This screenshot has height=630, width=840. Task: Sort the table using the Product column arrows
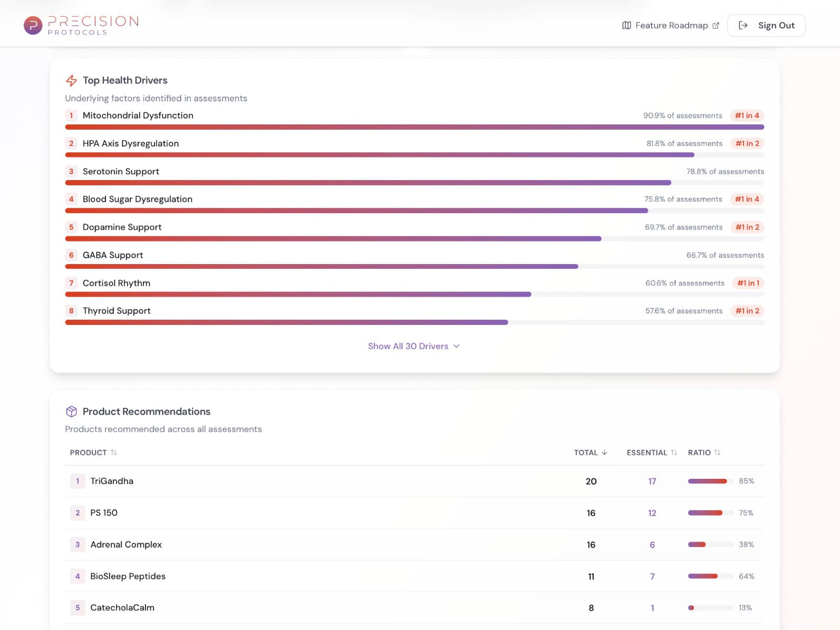114,452
